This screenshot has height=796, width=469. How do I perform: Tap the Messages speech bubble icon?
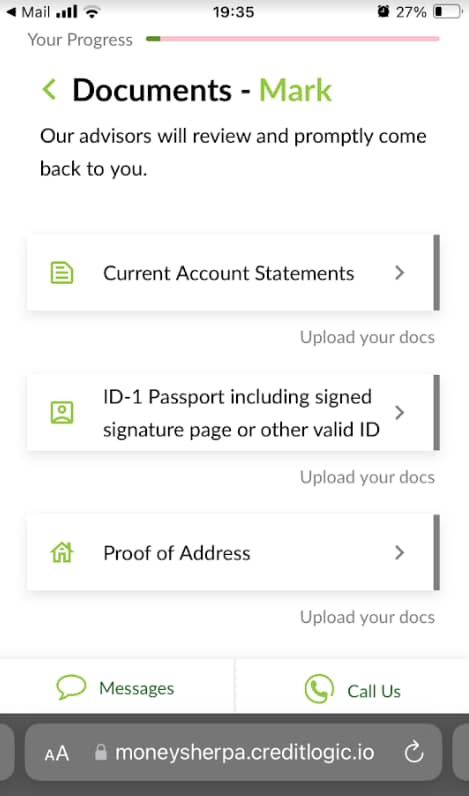[x=71, y=687]
